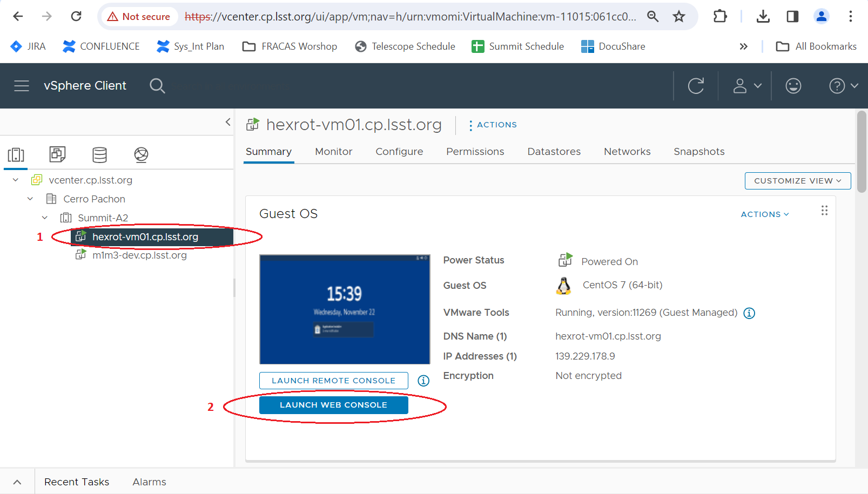The width and height of the screenshot is (868, 494).
Task: Toggle the browser side panel icon
Action: 792,17
